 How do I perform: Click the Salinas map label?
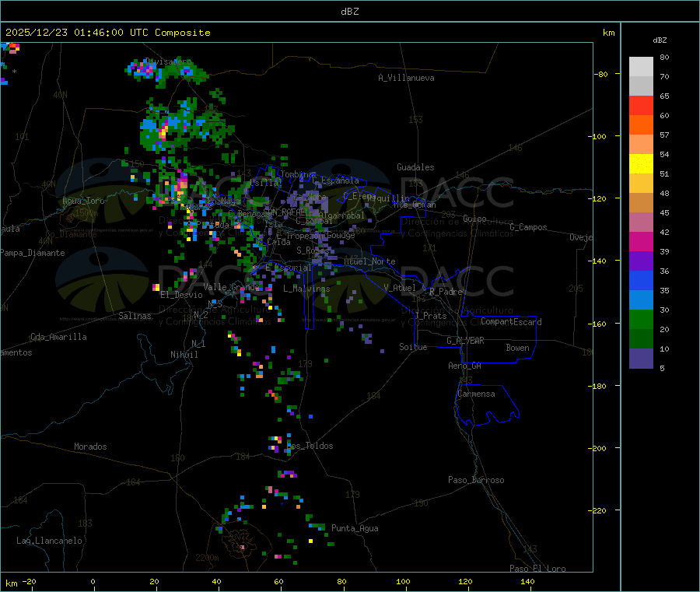(x=135, y=316)
